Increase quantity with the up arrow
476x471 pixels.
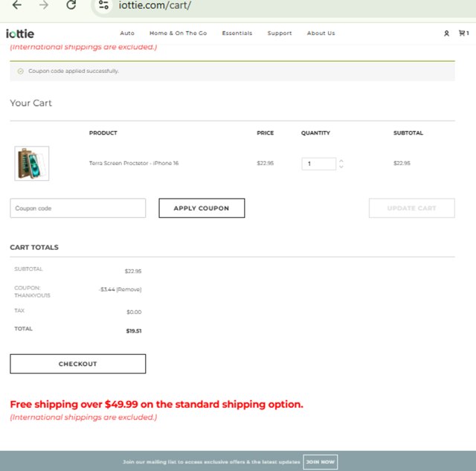(x=341, y=161)
